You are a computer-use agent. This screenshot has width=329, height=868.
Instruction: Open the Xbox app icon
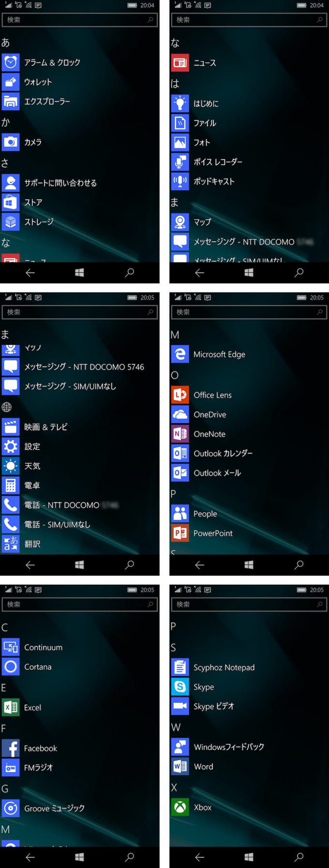(x=180, y=807)
